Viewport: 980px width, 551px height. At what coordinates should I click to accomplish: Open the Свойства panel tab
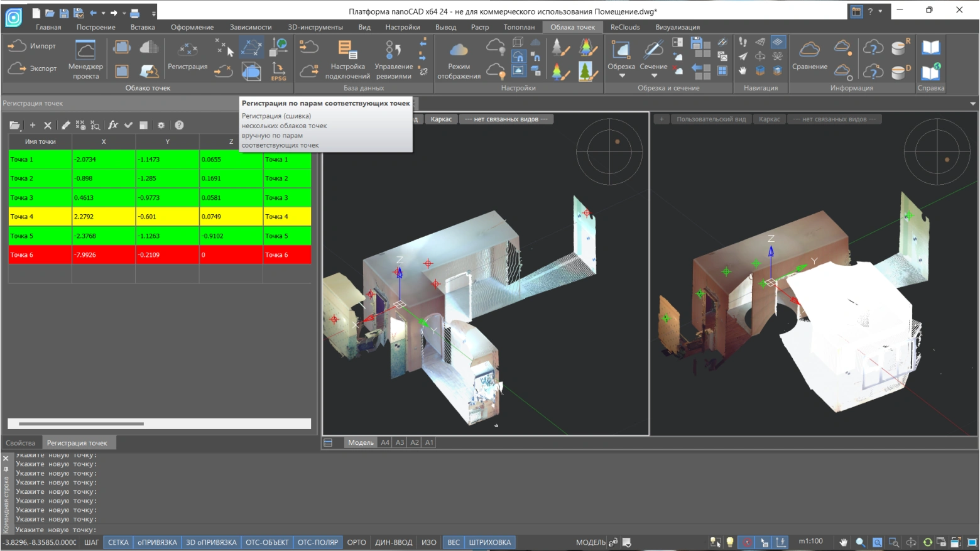click(21, 443)
